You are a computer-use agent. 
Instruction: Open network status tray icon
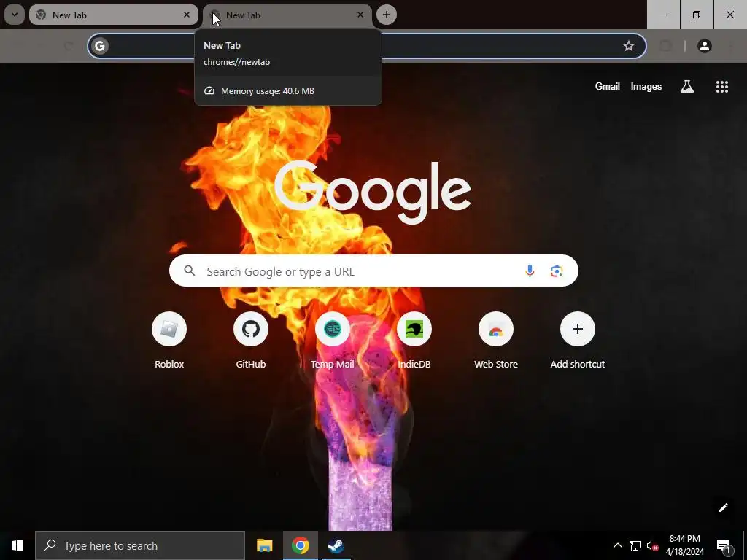pyautogui.click(x=635, y=545)
